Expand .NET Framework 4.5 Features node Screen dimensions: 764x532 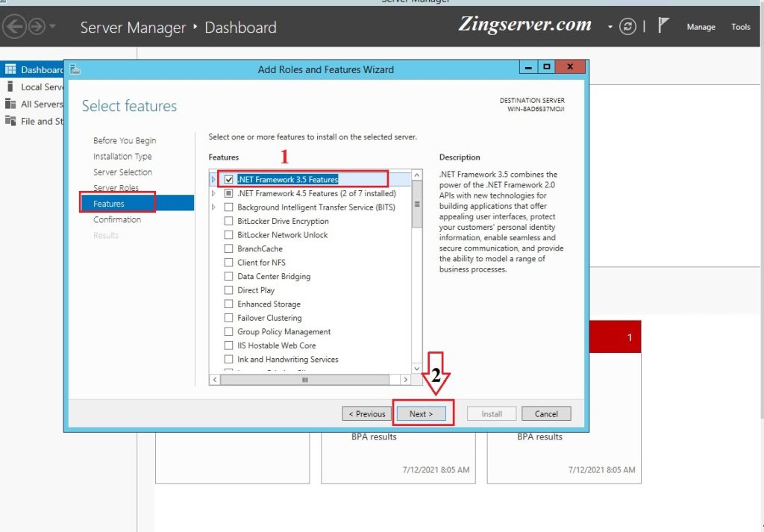(213, 193)
